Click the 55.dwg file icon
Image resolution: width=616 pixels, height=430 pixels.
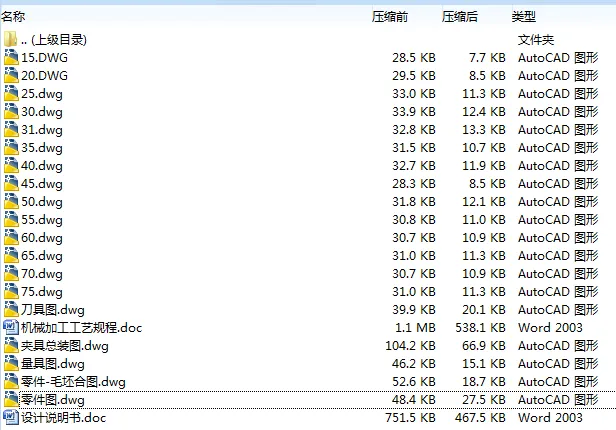pyautogui.click(x=11, y=220)
